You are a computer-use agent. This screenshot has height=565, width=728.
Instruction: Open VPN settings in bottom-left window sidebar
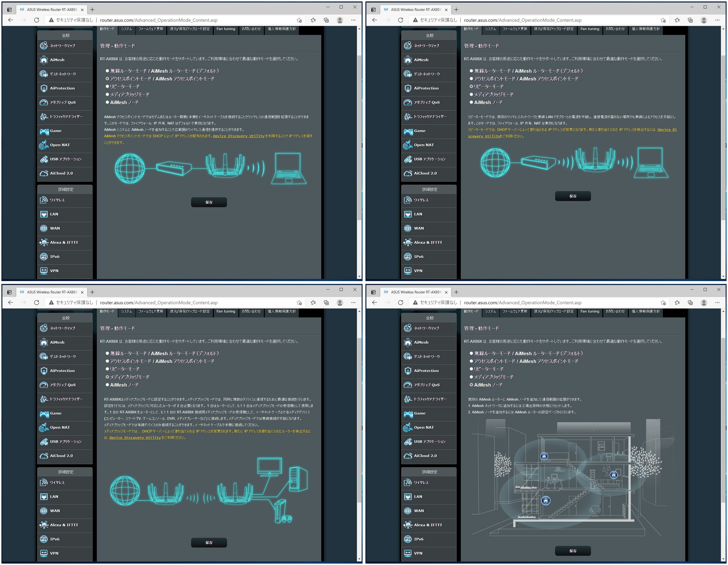(x=65, y=553)
